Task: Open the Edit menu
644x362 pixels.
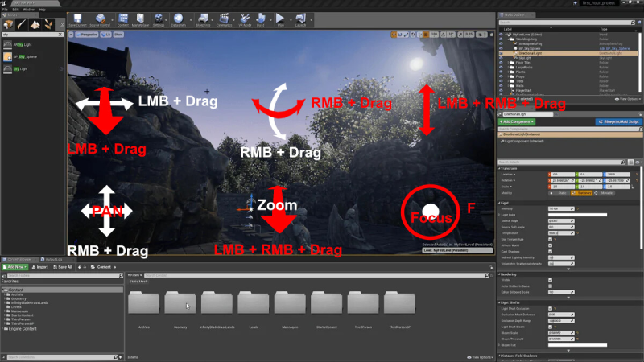Action: coord(15,10)
